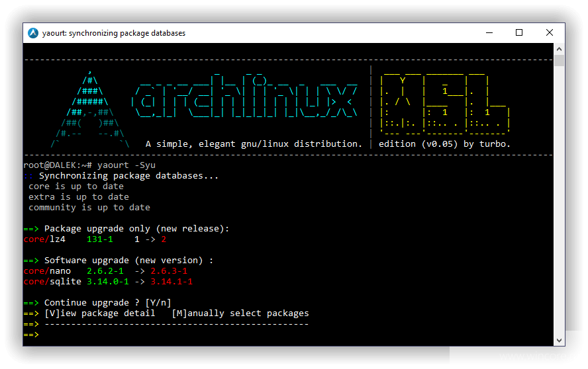Click 'Synchronizing package databases...' line
Image resolution: width=588 pixels, height=369 pixels.
click(x=128, y=176)
